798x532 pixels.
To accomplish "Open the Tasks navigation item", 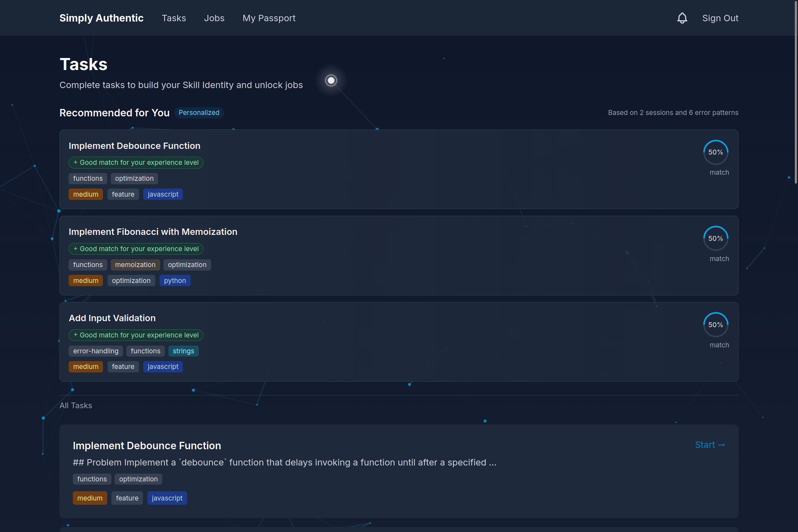I will [174, 18].
